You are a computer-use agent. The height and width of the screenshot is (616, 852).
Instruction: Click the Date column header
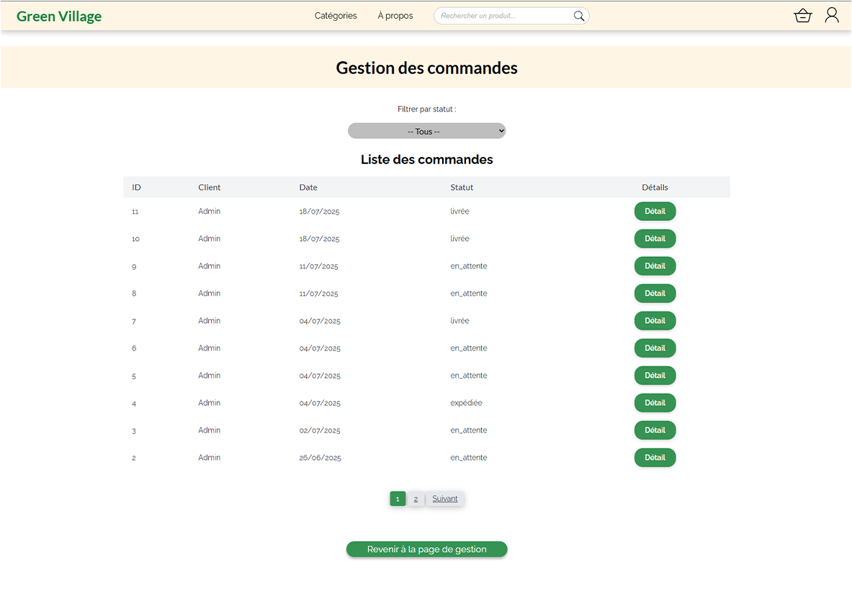point(308,187)
